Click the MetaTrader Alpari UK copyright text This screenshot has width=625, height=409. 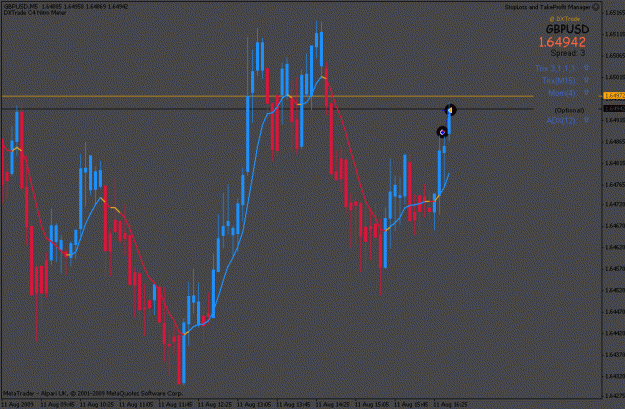pos(93,393)
